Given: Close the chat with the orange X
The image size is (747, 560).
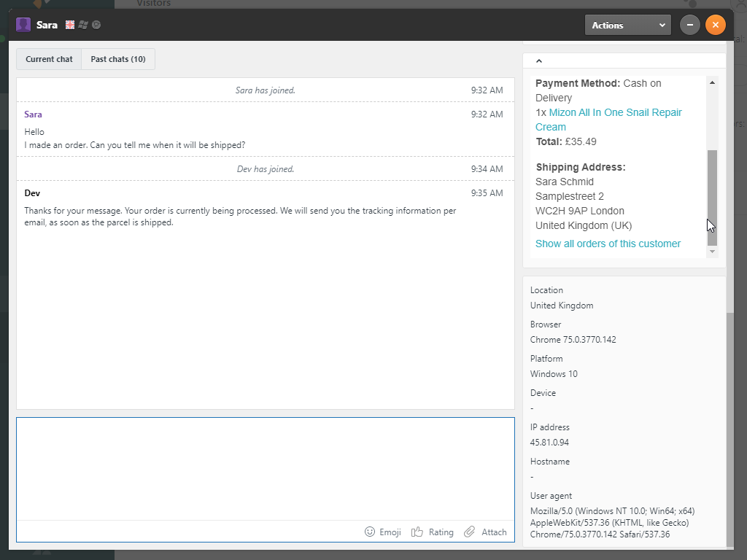Looking at the screenshot, I should tap(716, 25).
